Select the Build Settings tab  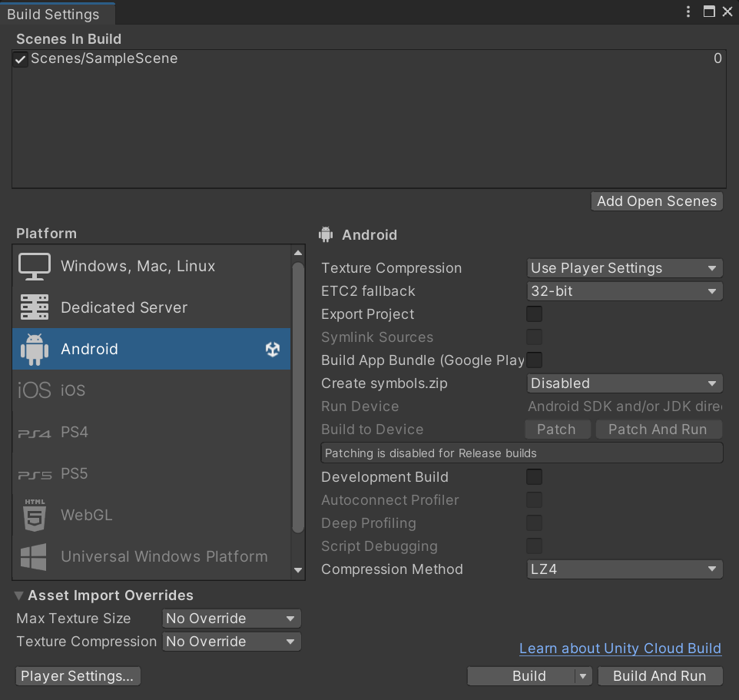coord(54,13)
